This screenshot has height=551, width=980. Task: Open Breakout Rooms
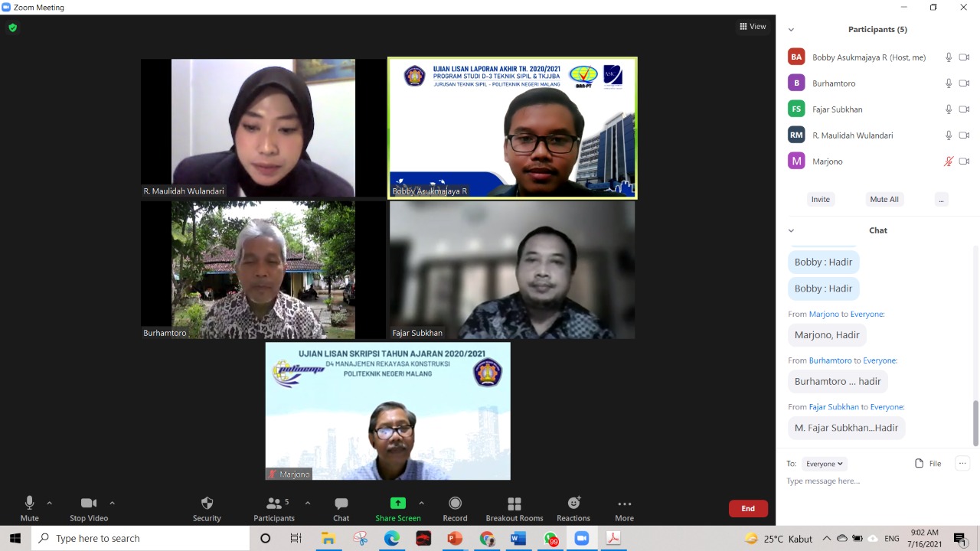tap(514, 504)
